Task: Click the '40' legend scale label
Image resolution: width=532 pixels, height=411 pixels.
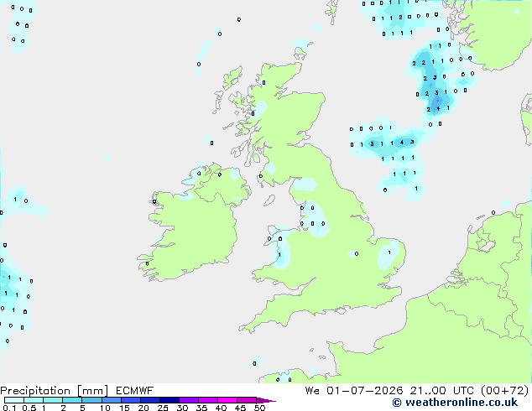Action: pos(221,408)
